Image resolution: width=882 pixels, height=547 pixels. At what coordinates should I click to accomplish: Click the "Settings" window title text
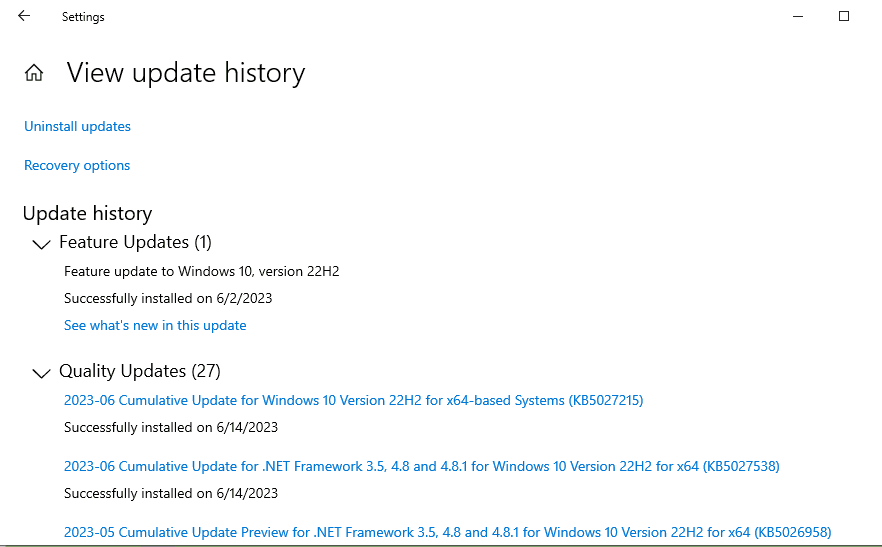[83, 17]
